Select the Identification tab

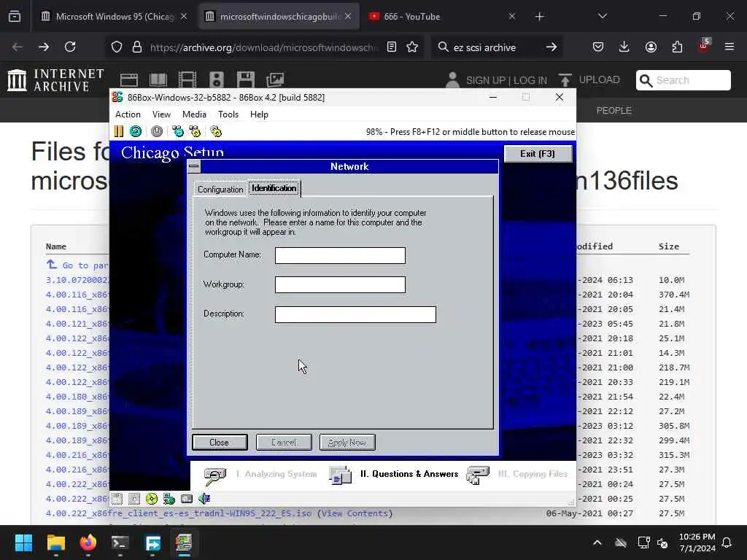pos(274,188)
